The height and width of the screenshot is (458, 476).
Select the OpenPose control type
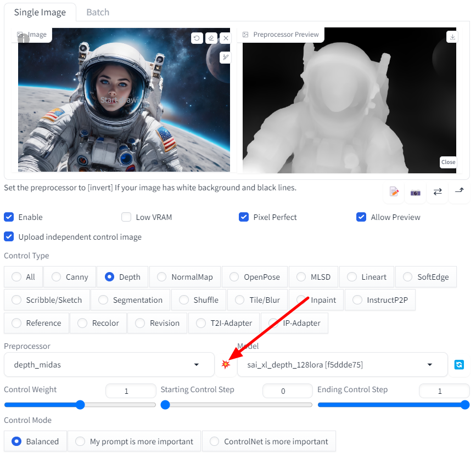tap(255, 276)
